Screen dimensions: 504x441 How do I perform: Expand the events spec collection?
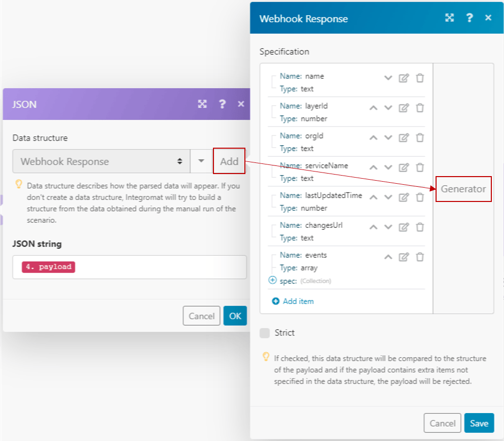pos(272,280)
